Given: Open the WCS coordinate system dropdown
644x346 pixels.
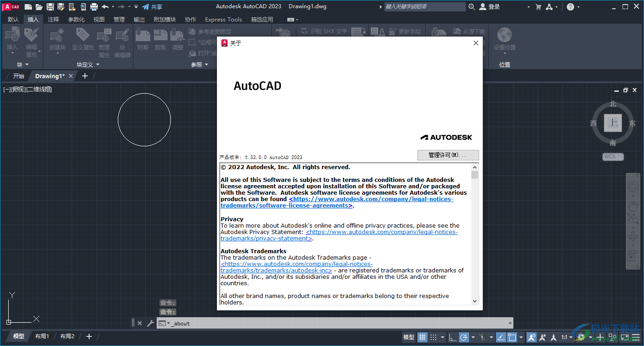Looking at the screenshot, I should click(x=613, y=157).
